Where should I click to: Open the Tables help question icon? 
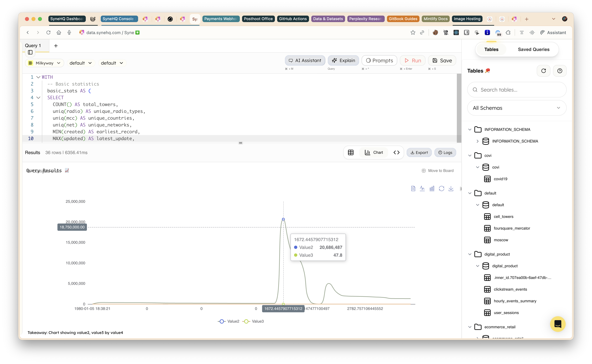[x=560, y=71]
